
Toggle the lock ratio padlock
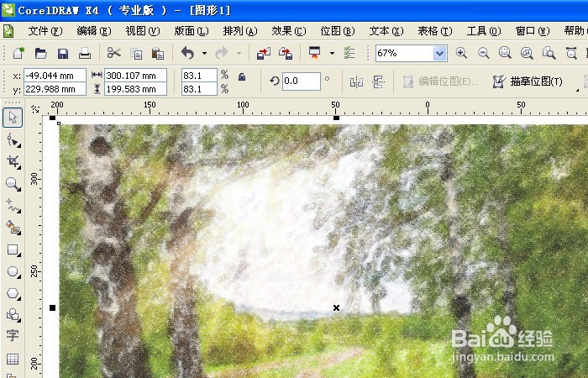pos(242,77)
